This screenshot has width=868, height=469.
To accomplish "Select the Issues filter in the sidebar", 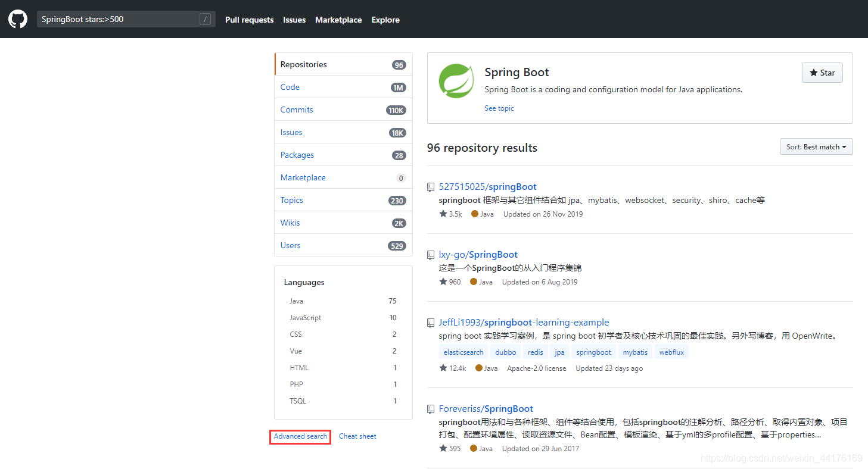I will pos(343,132).
